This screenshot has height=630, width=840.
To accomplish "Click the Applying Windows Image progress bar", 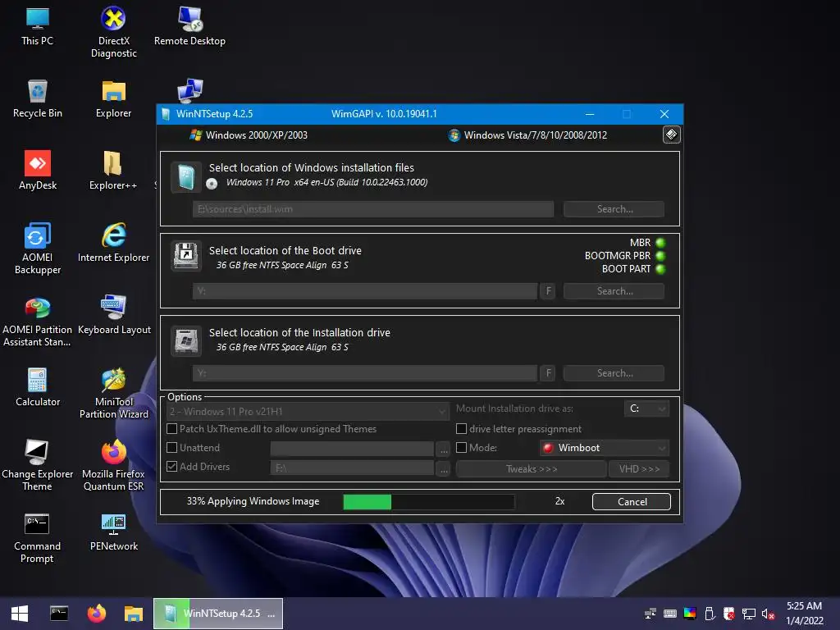I will pos(428,501).
